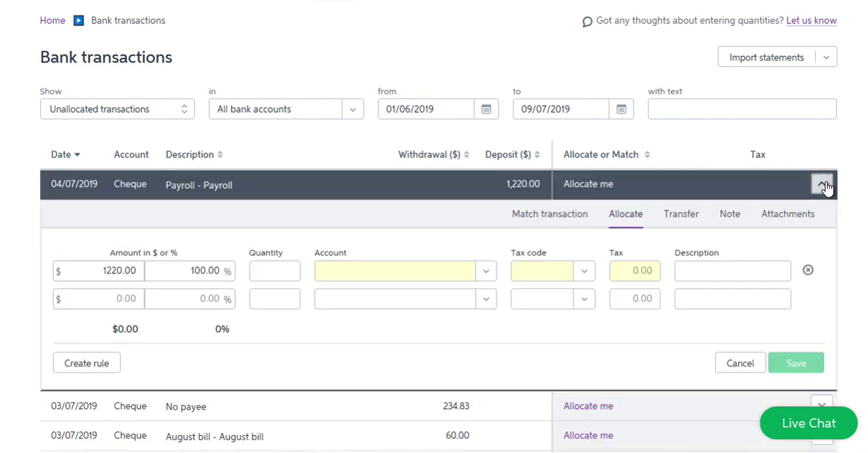Click the first line Description field
Image resolution: width=868 pixels, height=453 pixels.
click(x=732, y=271)
